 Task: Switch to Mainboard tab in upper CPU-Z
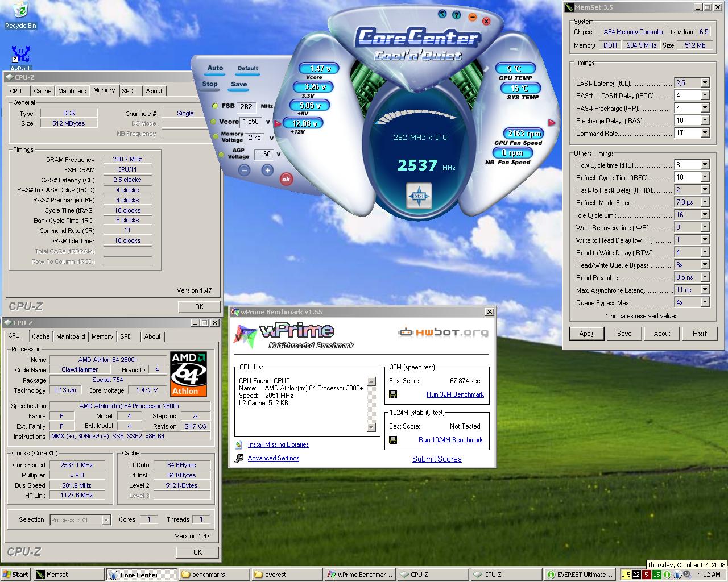[x=72, y=91]
